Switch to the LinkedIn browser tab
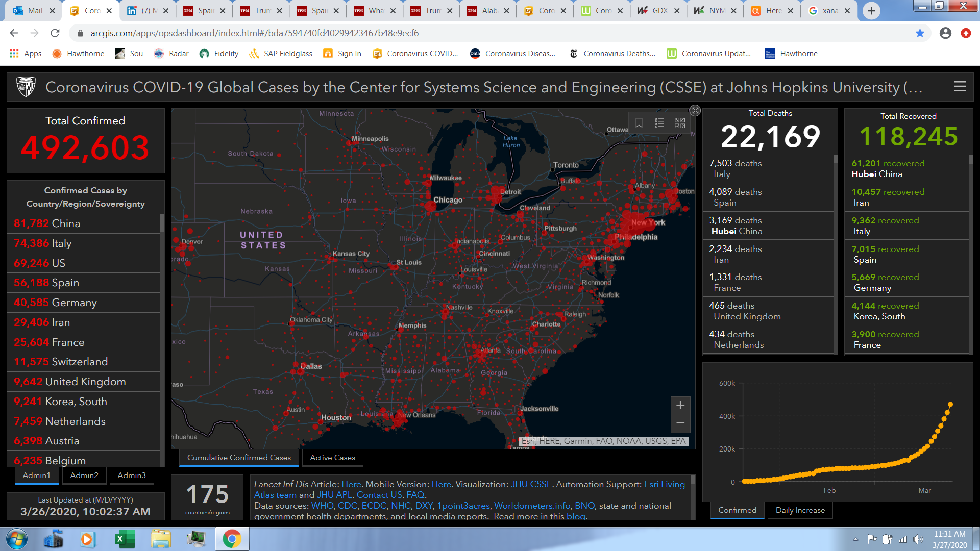The height and width of the screenshot is (551, 980). pyautogui.click(x=147, y=11)
